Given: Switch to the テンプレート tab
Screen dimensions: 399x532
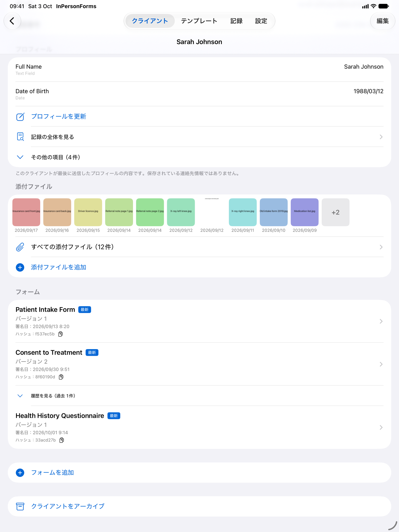Looking at the screenshot, I should tap(199, 21).
